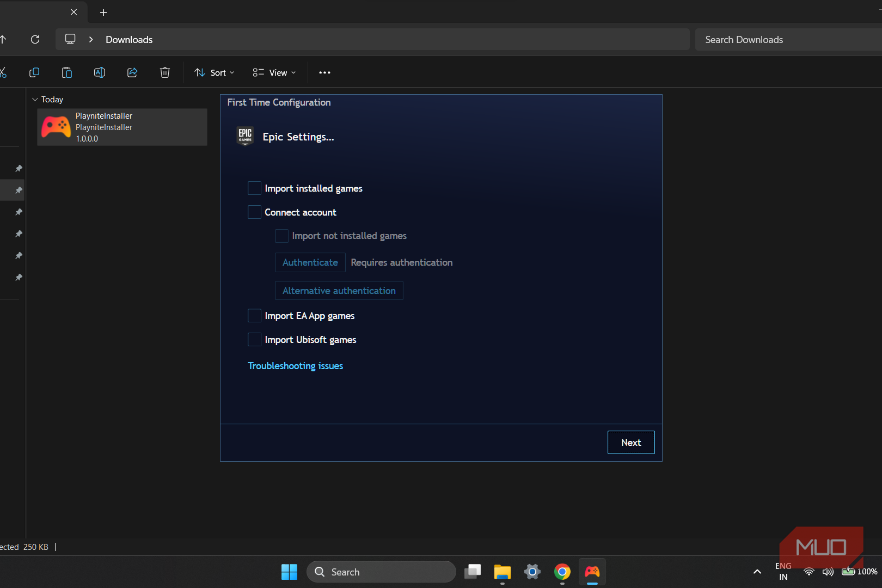
Task: Click the Alternative authentication button
Action: pyautogui.click(x=339, y=291)
